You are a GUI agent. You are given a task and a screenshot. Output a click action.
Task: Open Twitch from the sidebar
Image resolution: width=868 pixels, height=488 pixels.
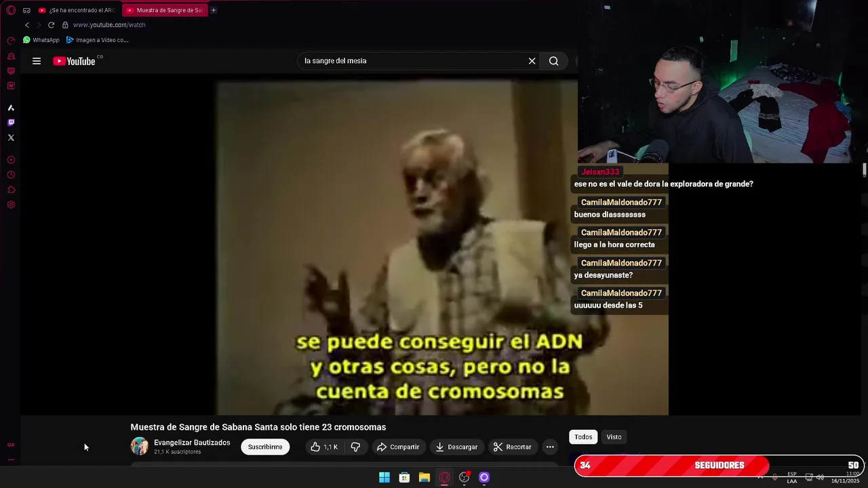11,123
